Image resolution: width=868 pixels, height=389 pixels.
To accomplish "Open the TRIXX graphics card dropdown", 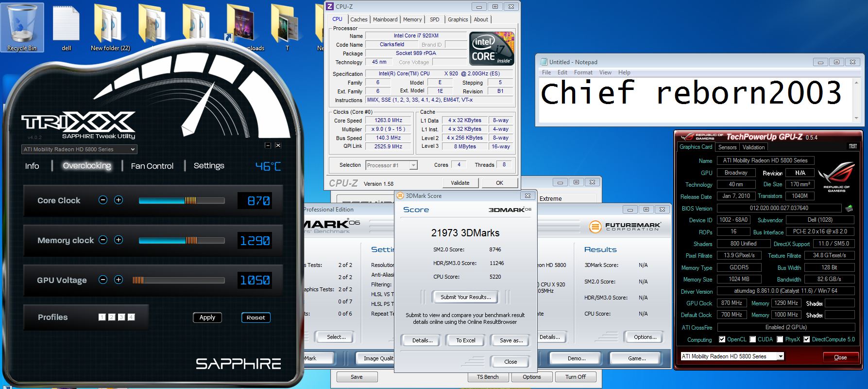I will (x=79, y=149).
